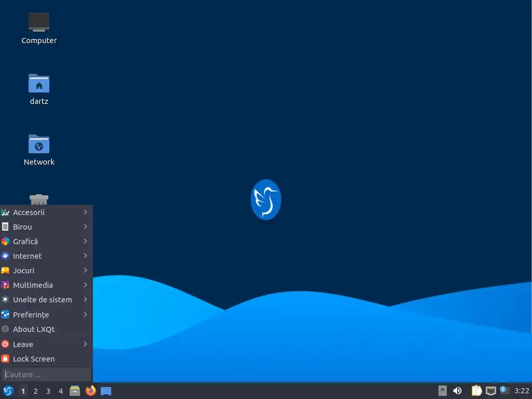This screenshot has height=399, width=532.
Task: Expand the Multimedia submenu arrow
Action: coord(86,285)
